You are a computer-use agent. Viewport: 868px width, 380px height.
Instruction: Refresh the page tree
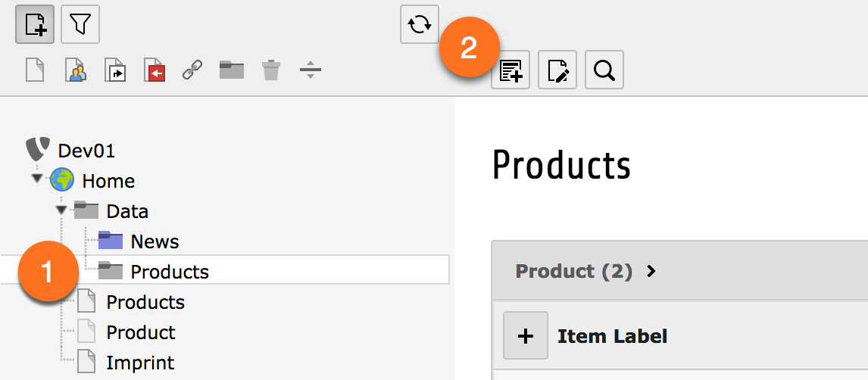point(420,24)
